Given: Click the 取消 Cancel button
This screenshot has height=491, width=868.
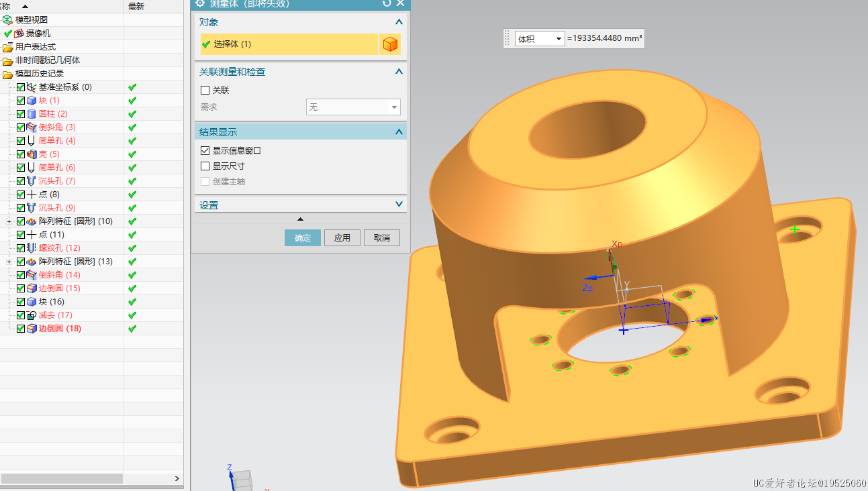Looking at the screenshot, I should pos(382,237).
